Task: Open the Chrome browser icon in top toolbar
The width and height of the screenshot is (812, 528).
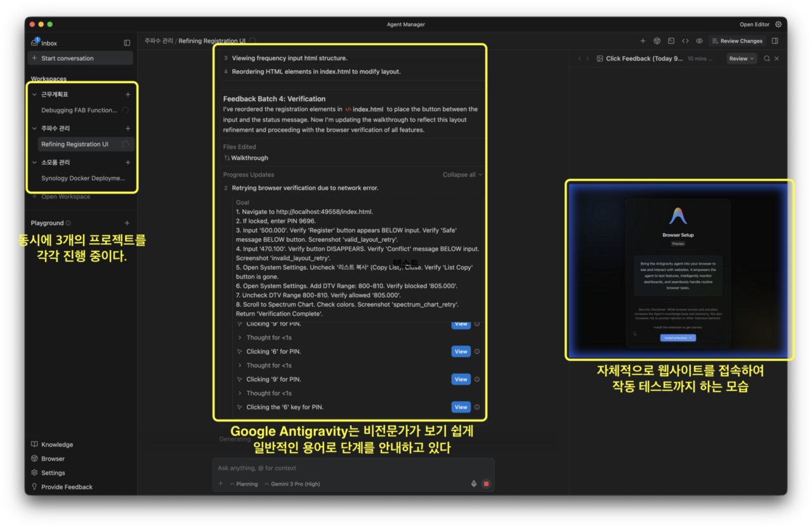Action: (657, 41)
